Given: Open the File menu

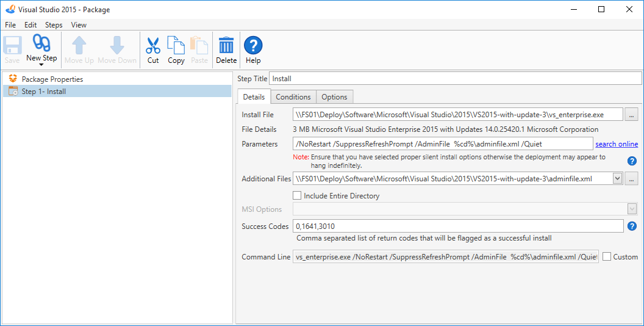Looking at the screenshot, I should click(10, 25).
